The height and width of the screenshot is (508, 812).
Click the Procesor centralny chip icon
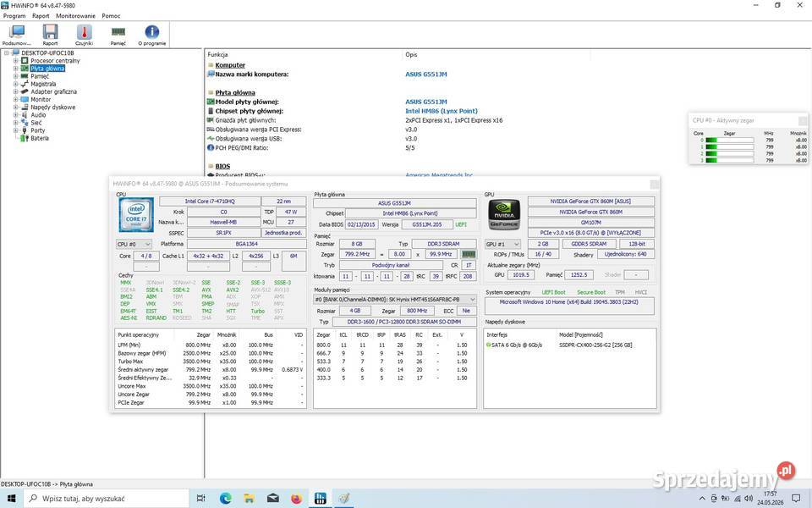click(x=25, y=61)
